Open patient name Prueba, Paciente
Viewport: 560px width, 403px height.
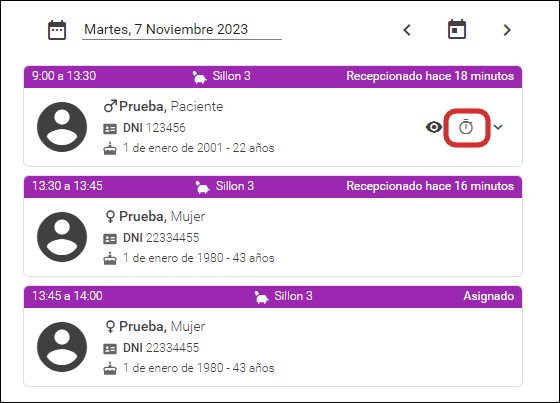(171, 106)
